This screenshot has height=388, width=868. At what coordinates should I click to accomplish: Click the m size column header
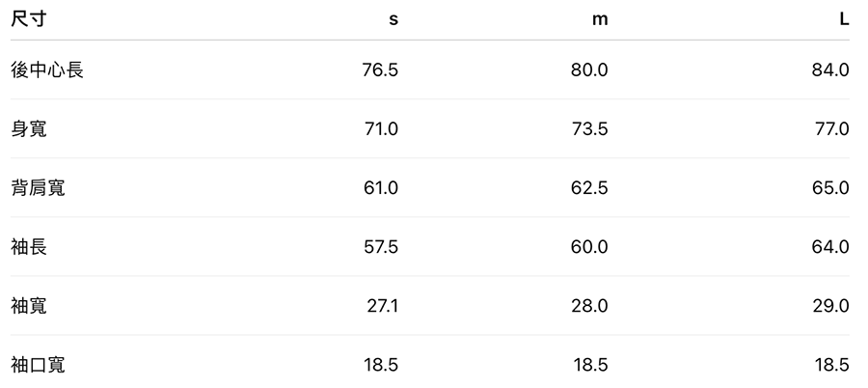[600, 19]
